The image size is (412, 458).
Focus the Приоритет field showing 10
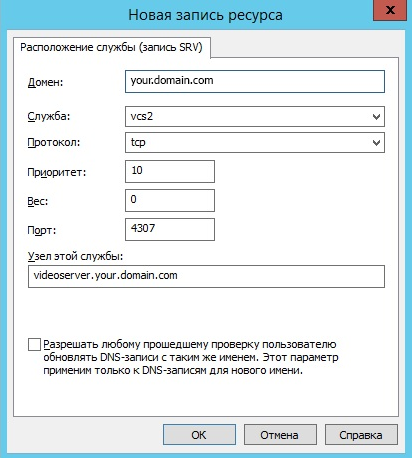170,171
